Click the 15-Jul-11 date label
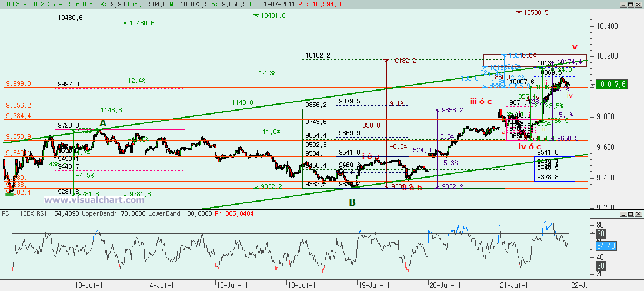The width and height of the screenshot is (644, 291). pyautogui.click(x=233, y=285)
